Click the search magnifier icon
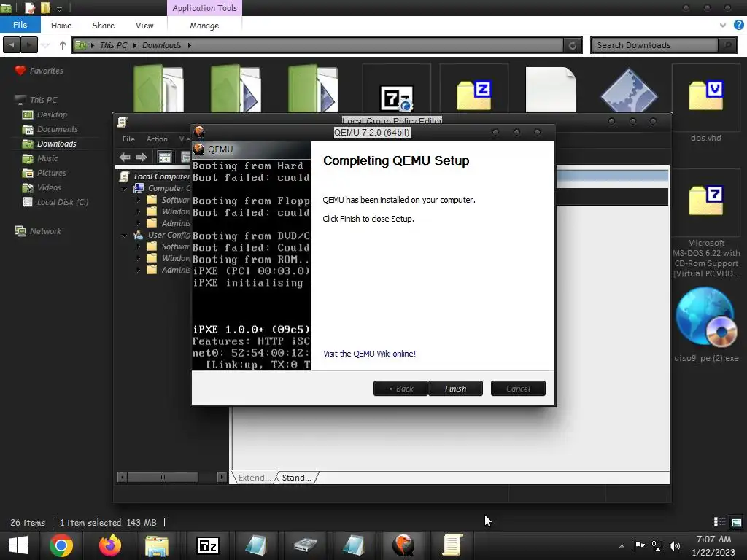 727,45
